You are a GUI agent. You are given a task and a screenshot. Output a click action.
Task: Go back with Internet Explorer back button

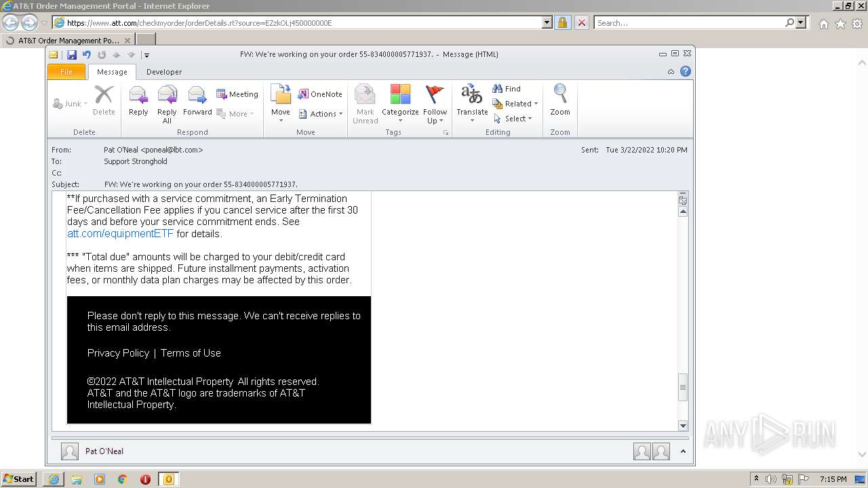point(10,22)
